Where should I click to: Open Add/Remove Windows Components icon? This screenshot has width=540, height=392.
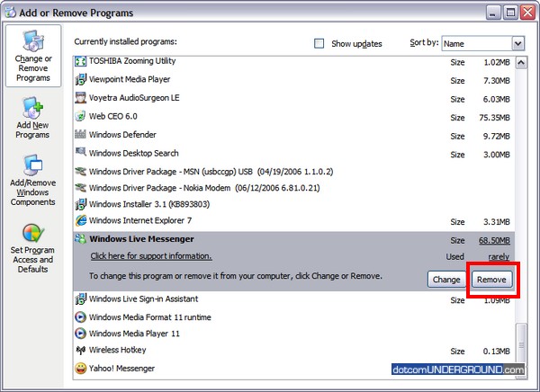(32, 165)
